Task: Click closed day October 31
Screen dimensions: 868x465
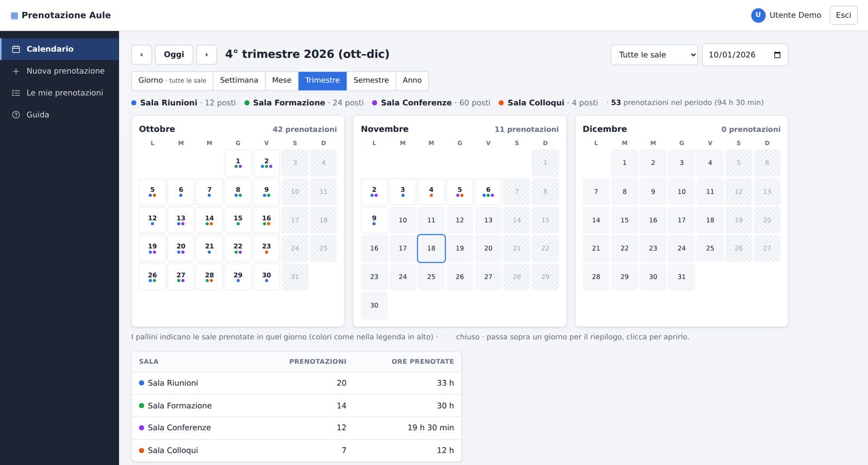Action: [x=295, y=277]
